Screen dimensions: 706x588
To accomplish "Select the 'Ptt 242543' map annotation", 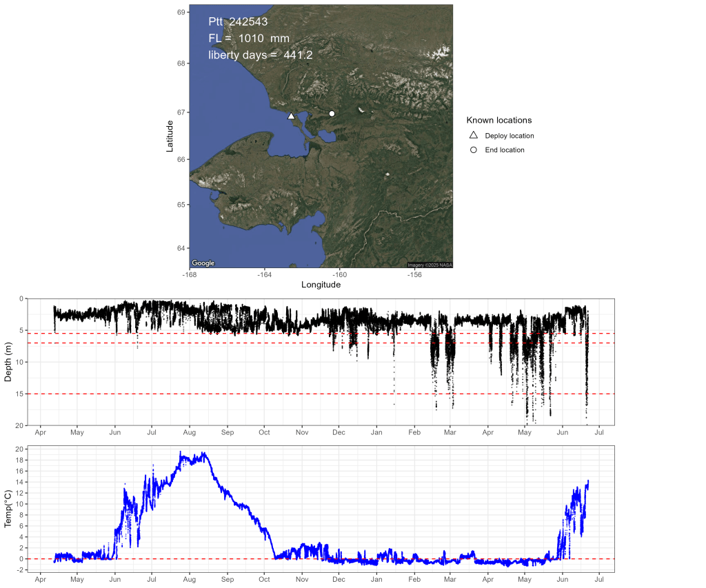I will pyautogui.click(x=238, y=22).
